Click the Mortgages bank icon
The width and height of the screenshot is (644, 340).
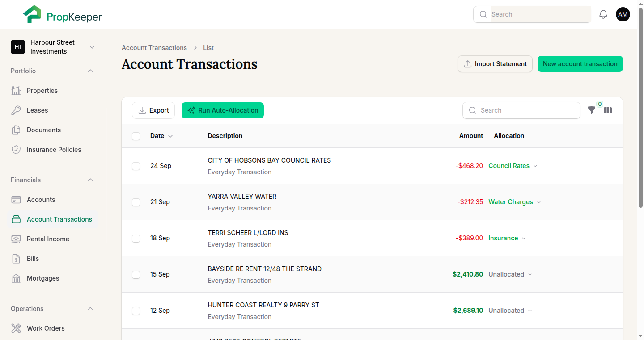click(16, 278)
